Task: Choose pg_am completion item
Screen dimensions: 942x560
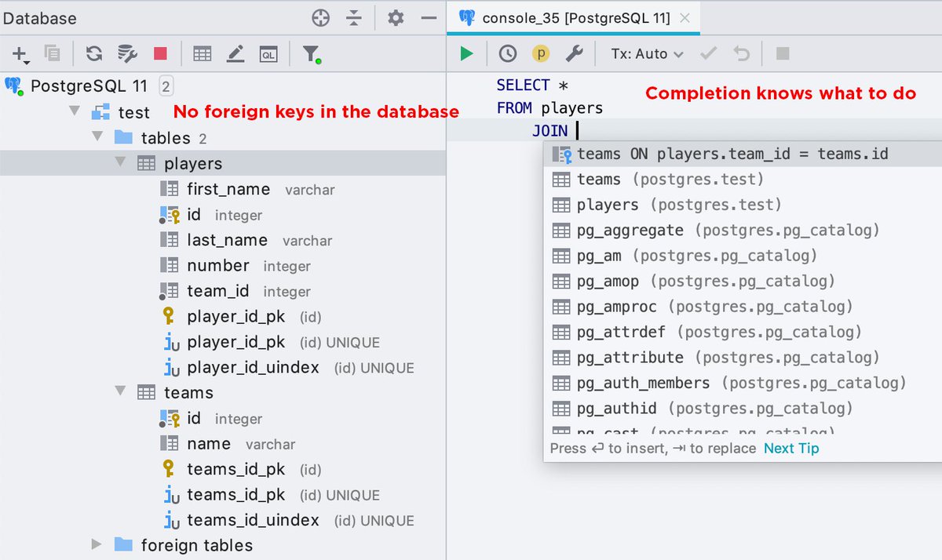Action: [x=743, y=256]
